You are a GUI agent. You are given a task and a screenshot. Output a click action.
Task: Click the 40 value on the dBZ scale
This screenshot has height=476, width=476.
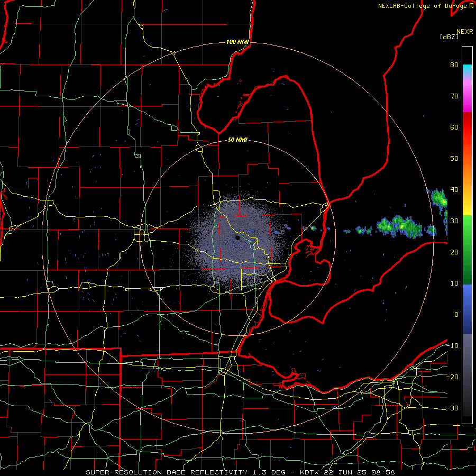[x=454, y=190]
